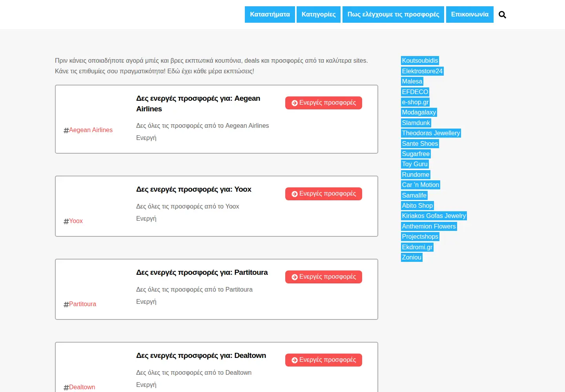This screenshot has height=392, width=565.
Task: Select e-shop.gr in store list
Action: pyautogui.click(x=416, y=102)
